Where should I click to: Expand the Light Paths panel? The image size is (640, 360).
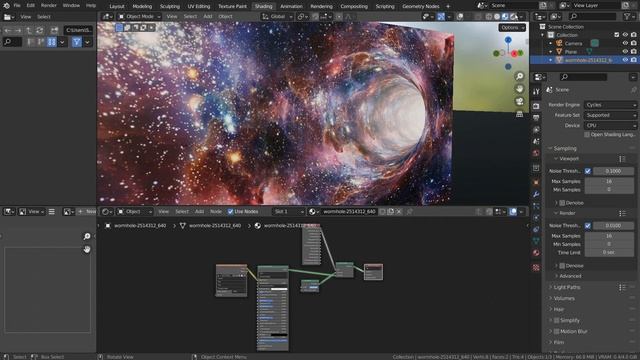566,287
